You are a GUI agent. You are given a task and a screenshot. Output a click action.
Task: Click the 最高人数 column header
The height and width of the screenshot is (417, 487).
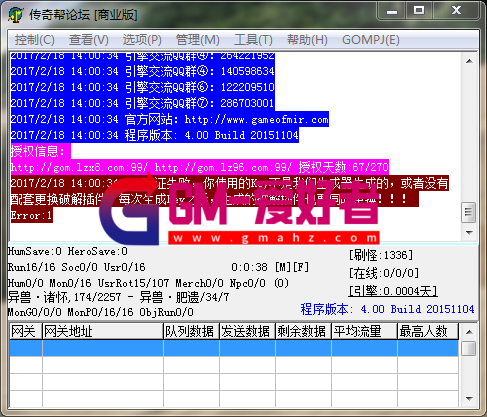tap(428, 331)
